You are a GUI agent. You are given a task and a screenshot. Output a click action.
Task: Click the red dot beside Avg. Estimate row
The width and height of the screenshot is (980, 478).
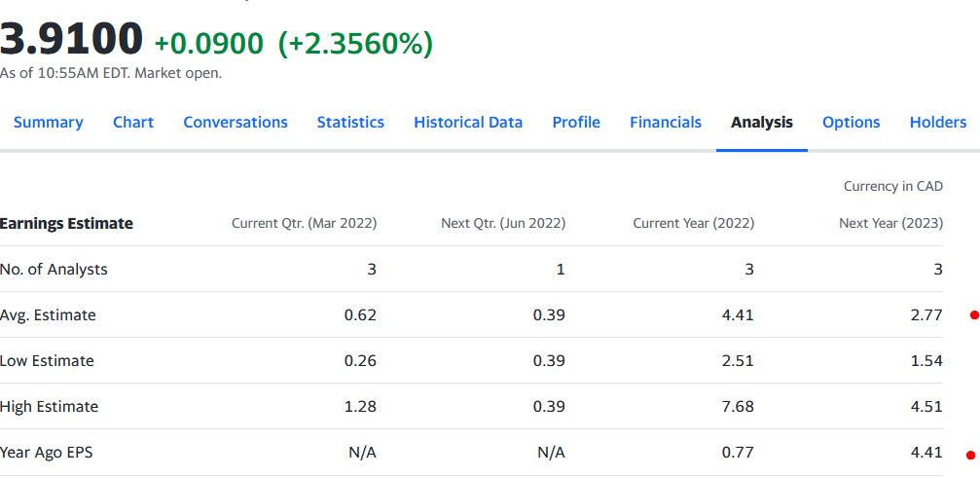pos(973,315)
